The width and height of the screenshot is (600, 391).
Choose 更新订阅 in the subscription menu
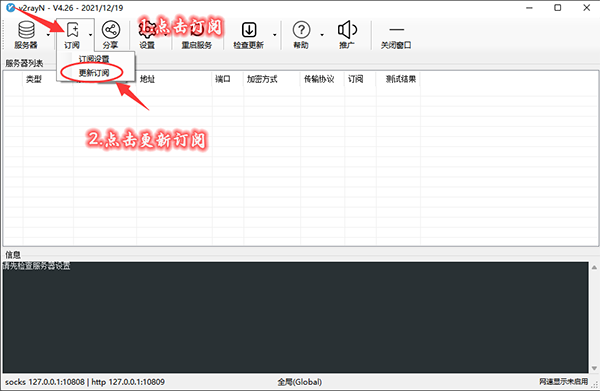tap(94, 73)
